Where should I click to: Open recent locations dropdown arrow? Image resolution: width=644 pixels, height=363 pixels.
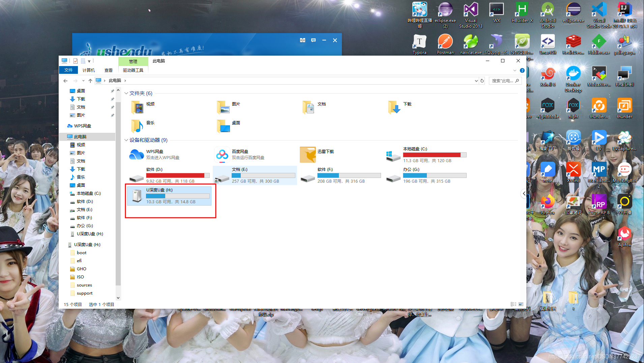pyautogui.click(x=83, y=81)
